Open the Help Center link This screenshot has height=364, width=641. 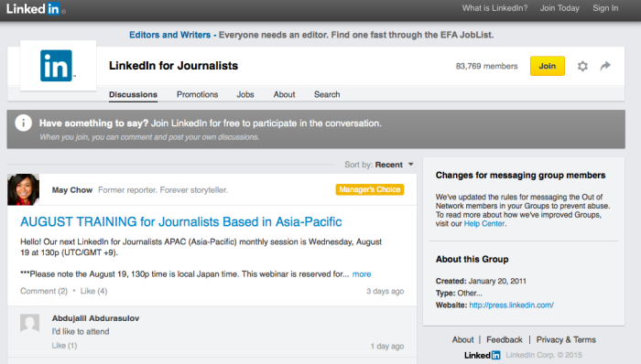[x=484, y=224]
